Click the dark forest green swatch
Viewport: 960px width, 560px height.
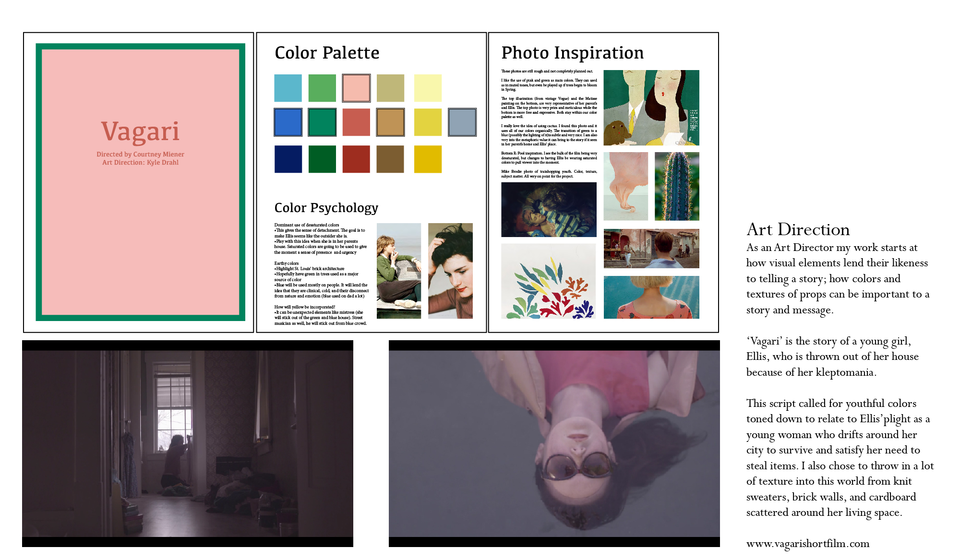pos(322,159)
